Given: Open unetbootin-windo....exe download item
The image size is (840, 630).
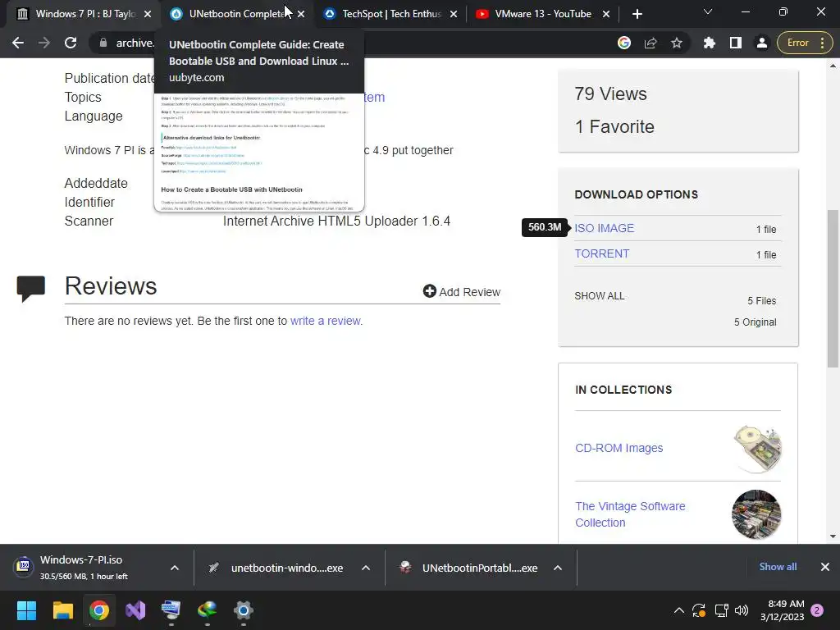Looking at the screenshot, I should (x=276, y=568).
